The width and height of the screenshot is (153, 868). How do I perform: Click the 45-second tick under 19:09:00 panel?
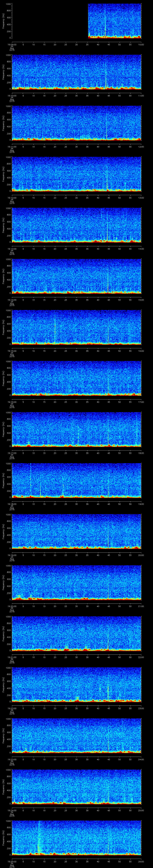109,44
